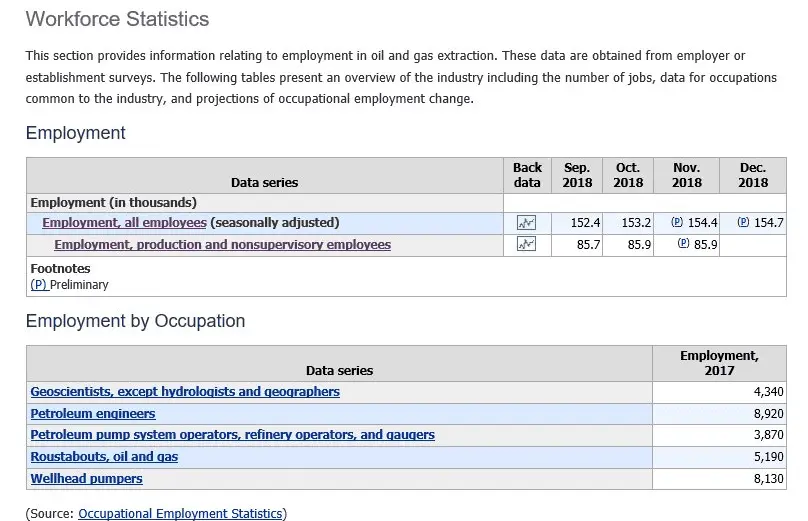Click the Employment, 2017 column header

719,363
